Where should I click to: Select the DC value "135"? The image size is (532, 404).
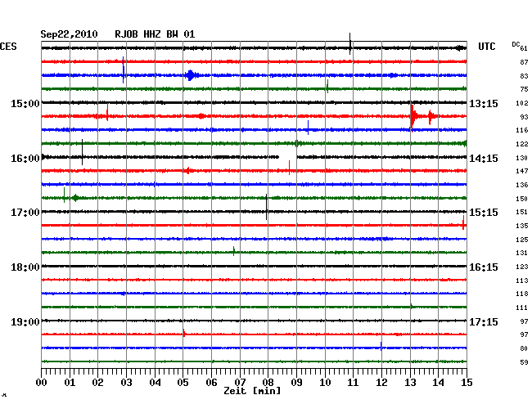click(522, 226)
